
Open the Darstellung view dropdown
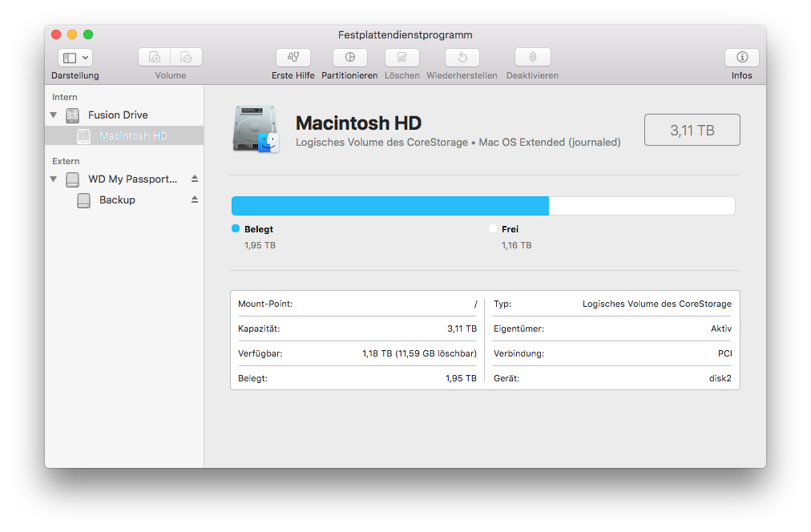pos(75,58)
